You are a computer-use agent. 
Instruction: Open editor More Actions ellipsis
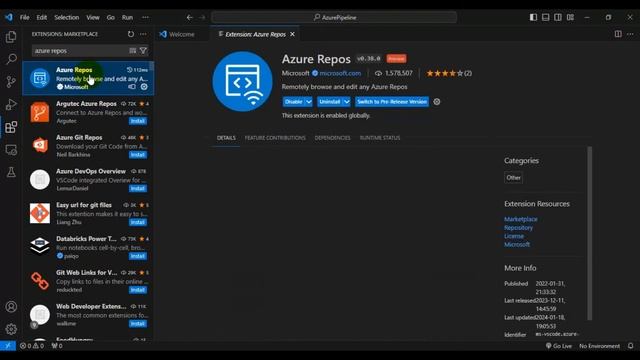(x=630, y=34)
